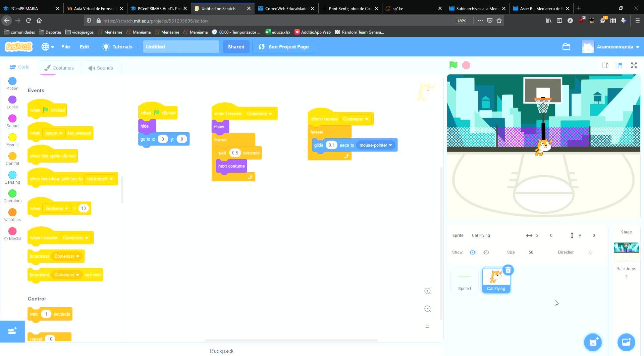Select the Control block category
Image resolution: width=644 pixels, height=356 pixels.
(12, 159)
